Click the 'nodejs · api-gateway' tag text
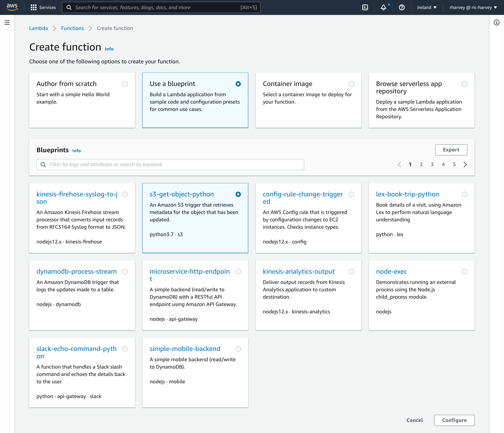Viewport: 504px width, 433px height. tap(174, 319)
